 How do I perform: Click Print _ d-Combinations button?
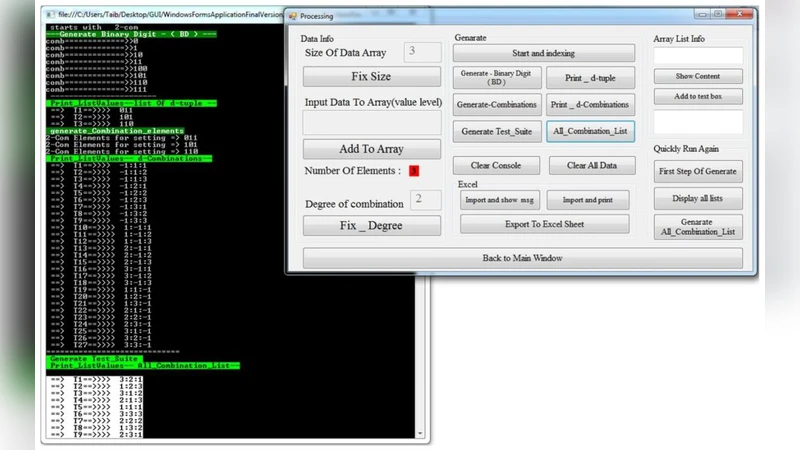(590, 104)
